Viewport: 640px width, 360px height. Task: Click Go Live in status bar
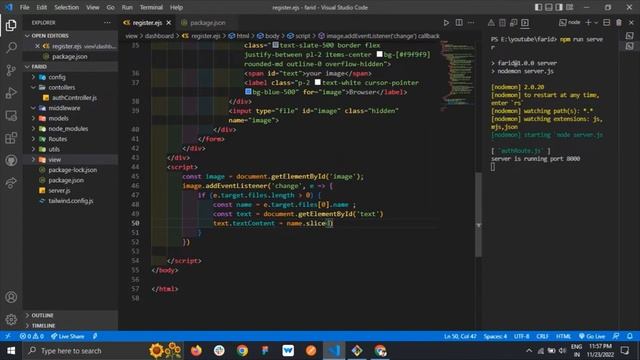click(x=592, y=336)
